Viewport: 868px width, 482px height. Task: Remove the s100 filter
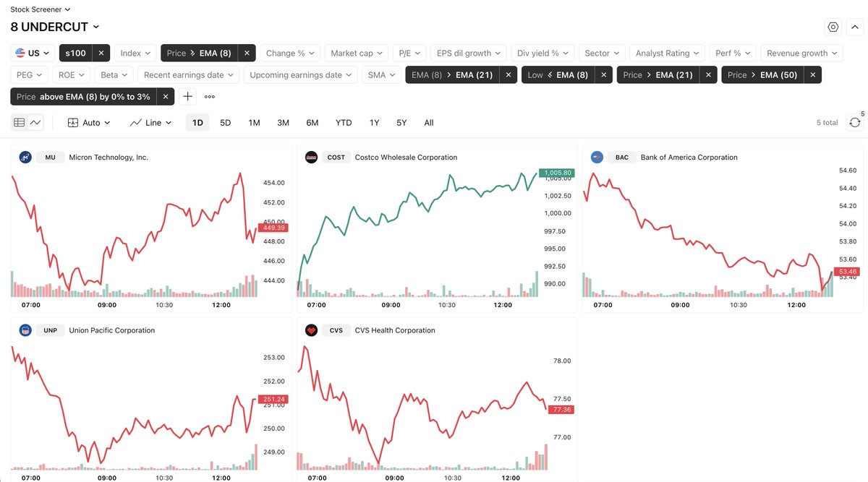click(x=101, y=53)
